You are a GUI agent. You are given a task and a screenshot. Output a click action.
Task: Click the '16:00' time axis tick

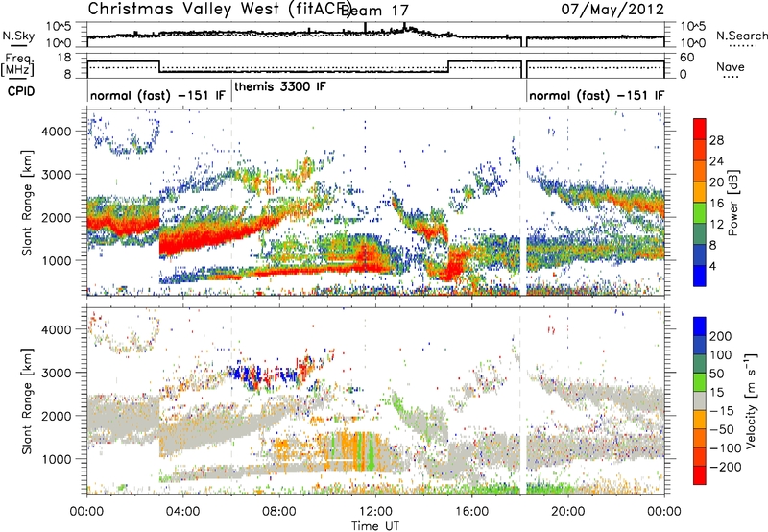471,512
